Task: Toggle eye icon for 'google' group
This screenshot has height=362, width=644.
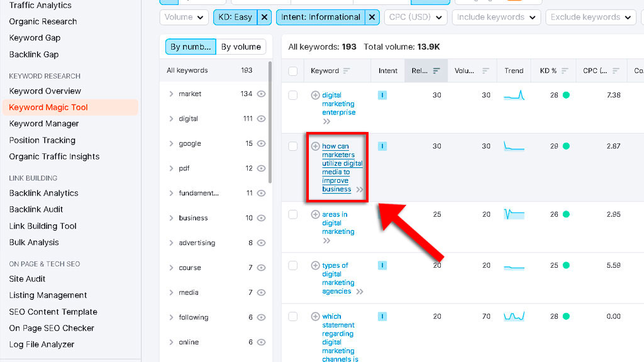Action: tap(261, 144)
